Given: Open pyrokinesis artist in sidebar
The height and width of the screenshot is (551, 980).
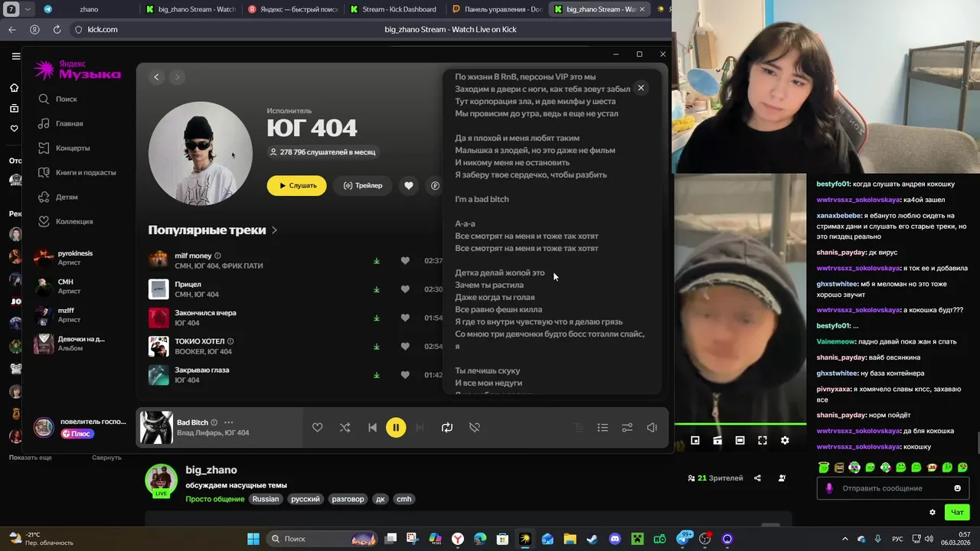Looking at the screenshot, I should (x=77, y=258).
